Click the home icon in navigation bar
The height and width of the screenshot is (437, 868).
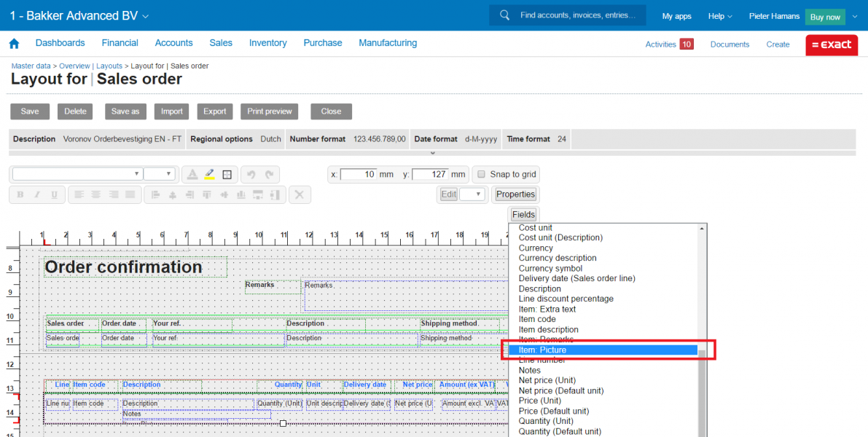coord(14,44)
